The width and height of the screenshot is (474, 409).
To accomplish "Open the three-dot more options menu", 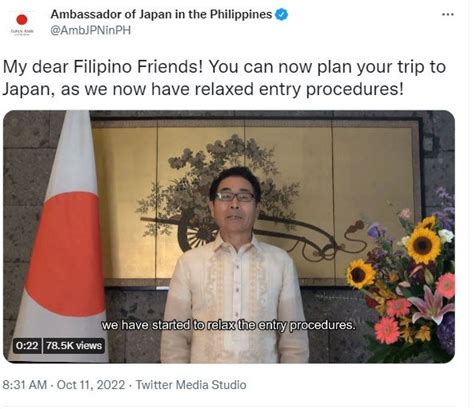I will pos(448,14).
